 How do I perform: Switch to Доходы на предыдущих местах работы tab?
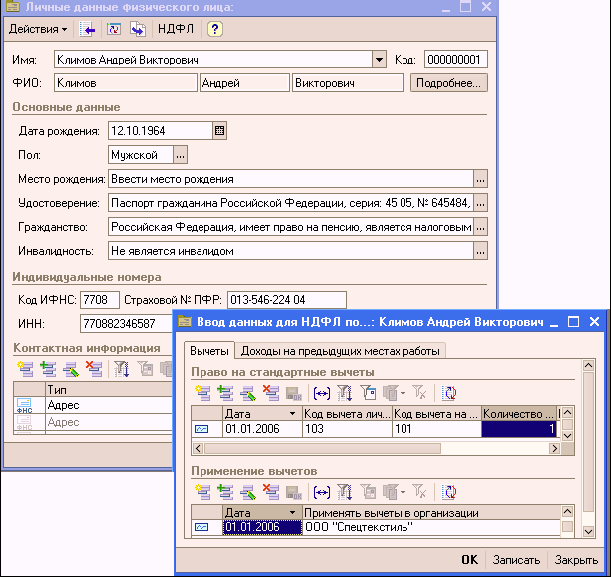(x=341, y=350)
